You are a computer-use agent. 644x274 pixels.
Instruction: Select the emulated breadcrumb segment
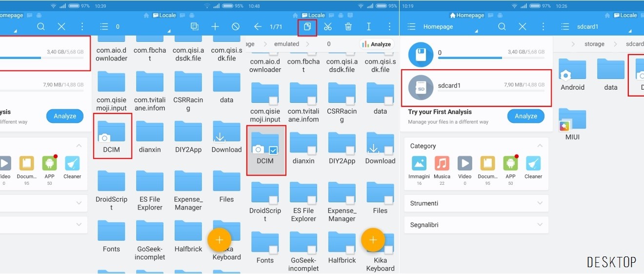286,44
